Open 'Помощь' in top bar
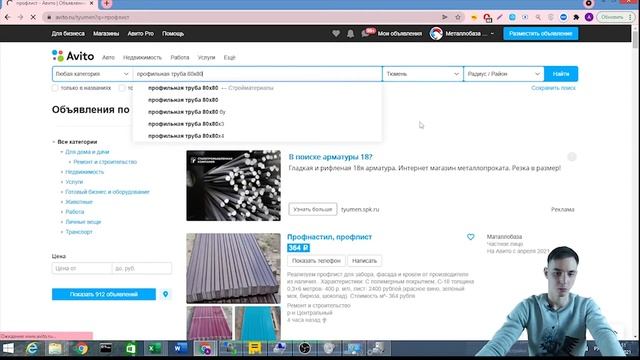 [x=173, y=33]
